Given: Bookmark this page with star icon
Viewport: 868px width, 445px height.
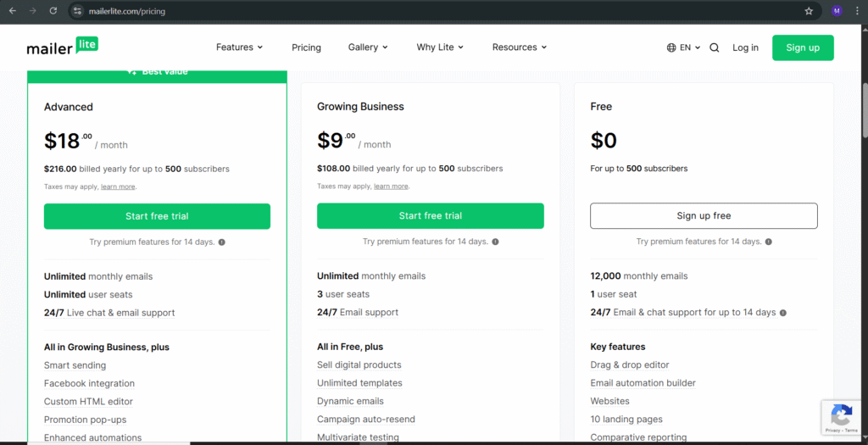Looking at the screenshot, I should tap(809, 11).
